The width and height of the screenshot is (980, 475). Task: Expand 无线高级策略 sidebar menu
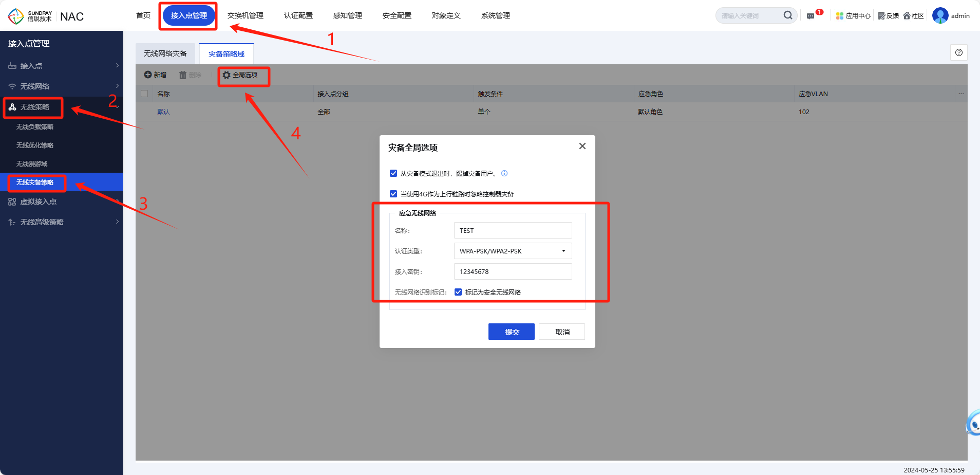62,222
